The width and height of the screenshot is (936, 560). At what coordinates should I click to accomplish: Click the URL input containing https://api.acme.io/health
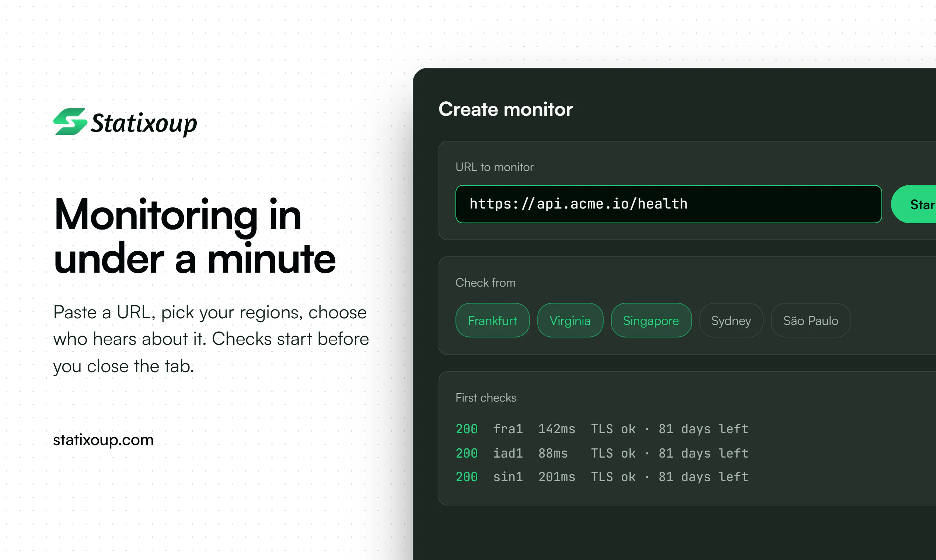coord(668,204)
